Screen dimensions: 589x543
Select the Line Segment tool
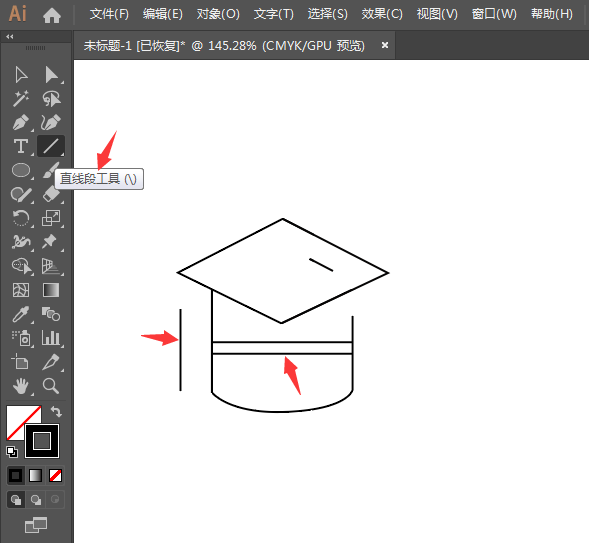click(x=51, y=146)
